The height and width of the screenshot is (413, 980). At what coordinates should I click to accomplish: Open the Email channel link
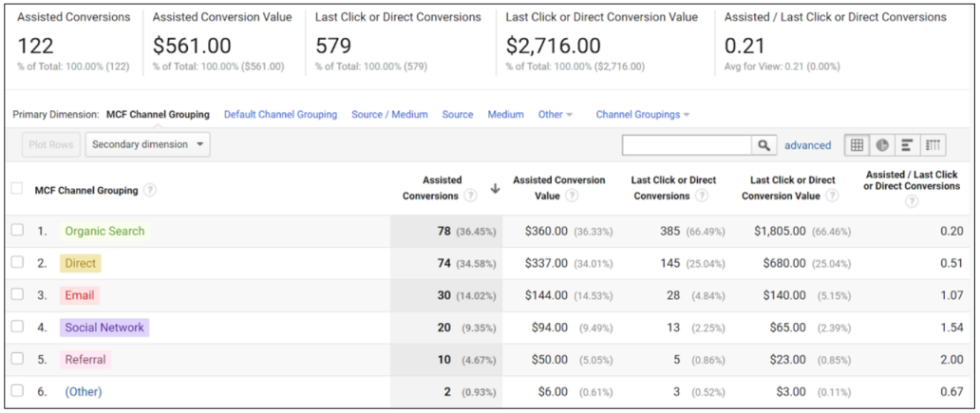pos(80,295)
